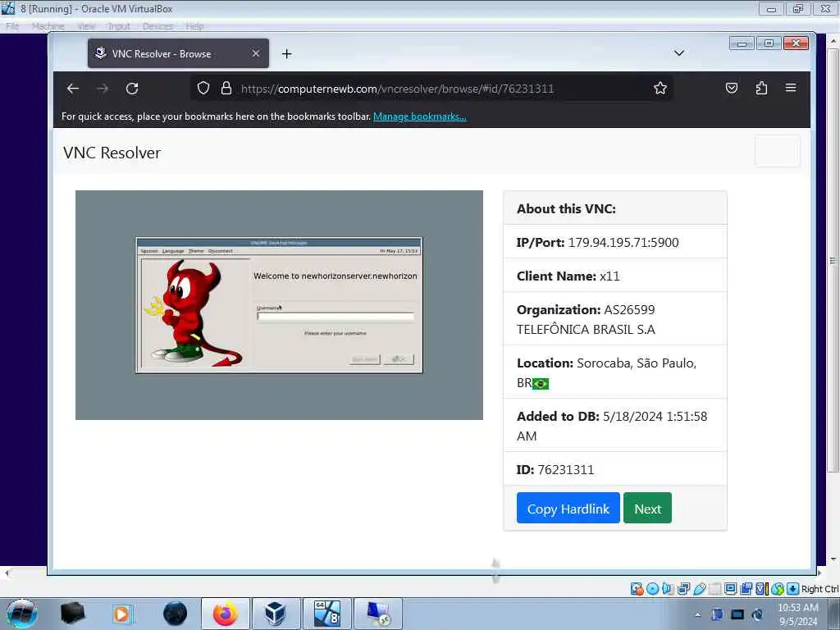
Task: Click VirtualBox audio status indicator
Action: pyautogui.click(x=668, y=589)
